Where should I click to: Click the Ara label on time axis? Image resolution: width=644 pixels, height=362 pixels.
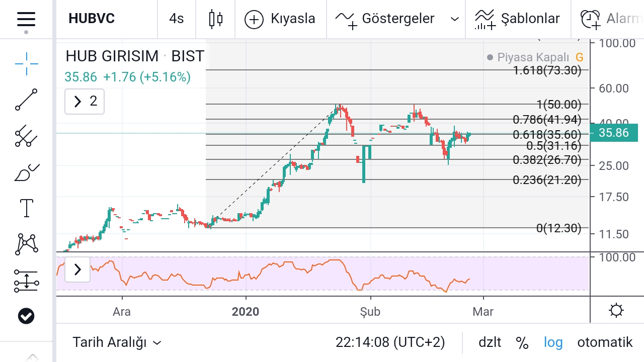(122, 312)
